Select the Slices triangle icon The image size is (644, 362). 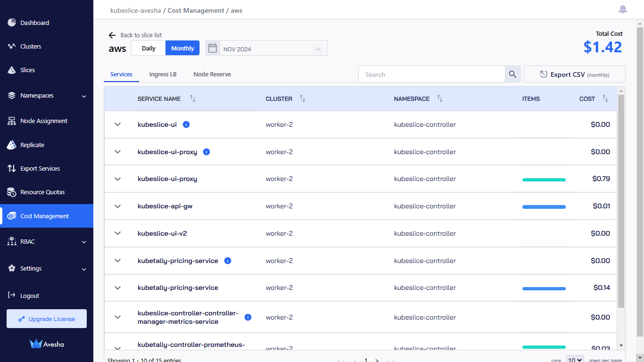coord(12,70)
